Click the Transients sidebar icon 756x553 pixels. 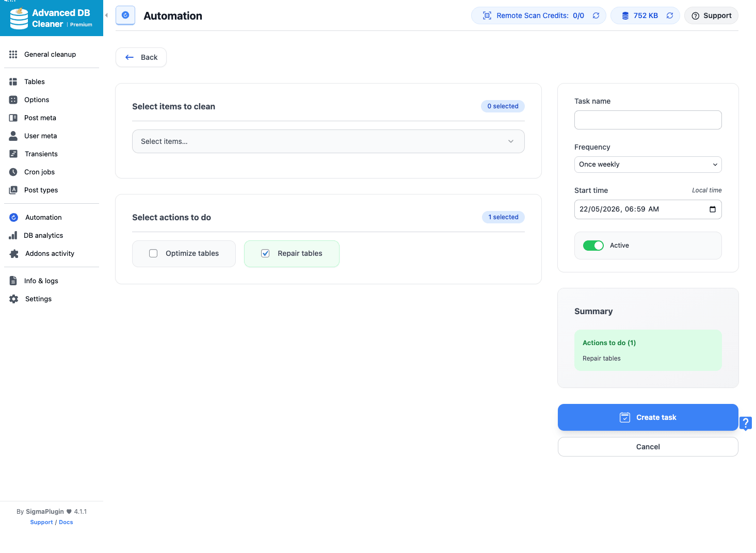(x=13, y=154)
